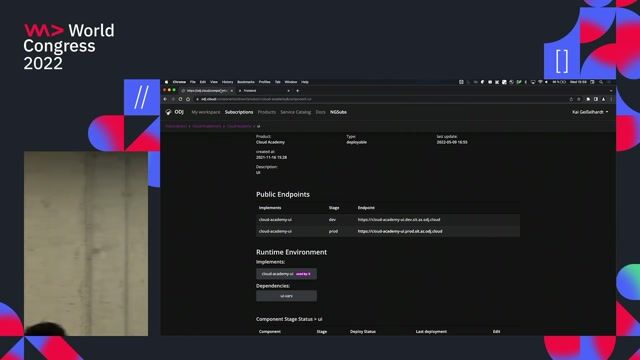The width and height of the screenshot is (640, 360).
Task: Open Spotlight search in menu bar
Action: 601,82
